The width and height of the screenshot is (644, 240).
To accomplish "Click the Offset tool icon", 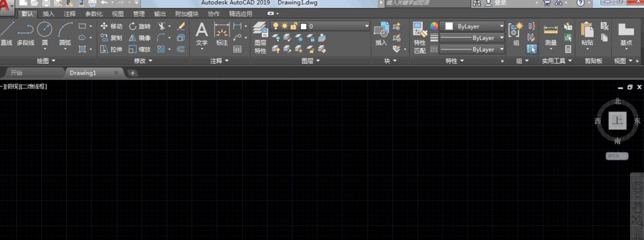I will click(x=181, y=49).
